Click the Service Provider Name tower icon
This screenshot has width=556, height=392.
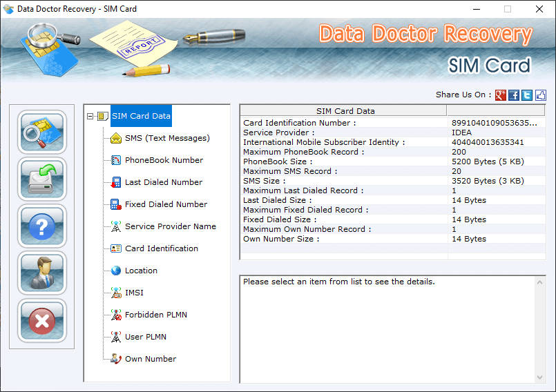tap(116, 226)
